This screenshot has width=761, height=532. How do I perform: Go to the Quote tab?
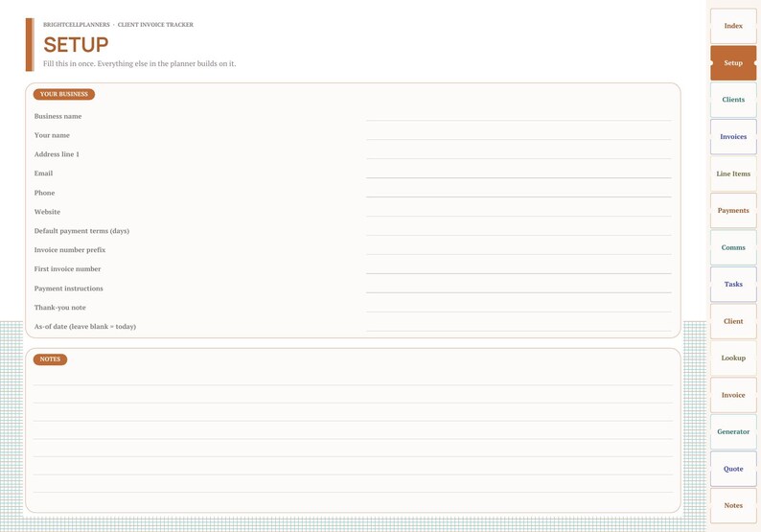(733, 469)
